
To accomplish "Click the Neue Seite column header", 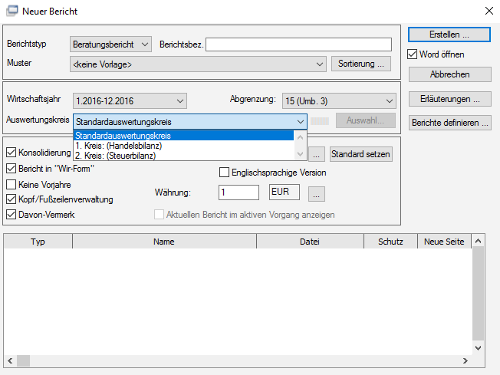I will [444, 241].
